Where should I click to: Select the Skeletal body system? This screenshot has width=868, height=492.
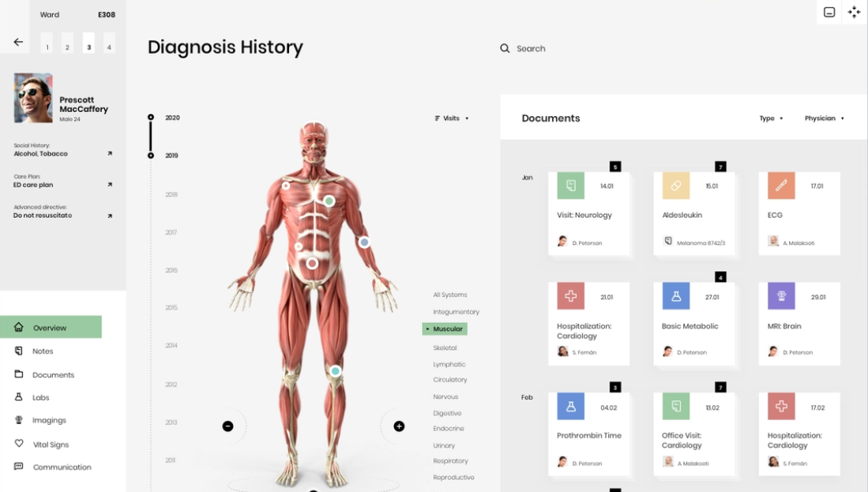[445, 348]
